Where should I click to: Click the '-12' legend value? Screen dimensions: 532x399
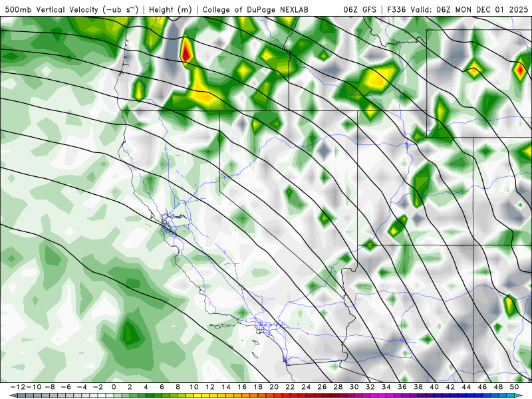[18, 387]
